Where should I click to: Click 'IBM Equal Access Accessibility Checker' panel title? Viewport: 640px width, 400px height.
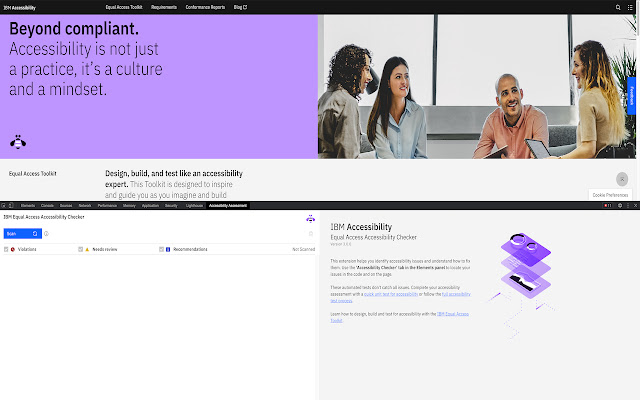[x=44, y=217]
